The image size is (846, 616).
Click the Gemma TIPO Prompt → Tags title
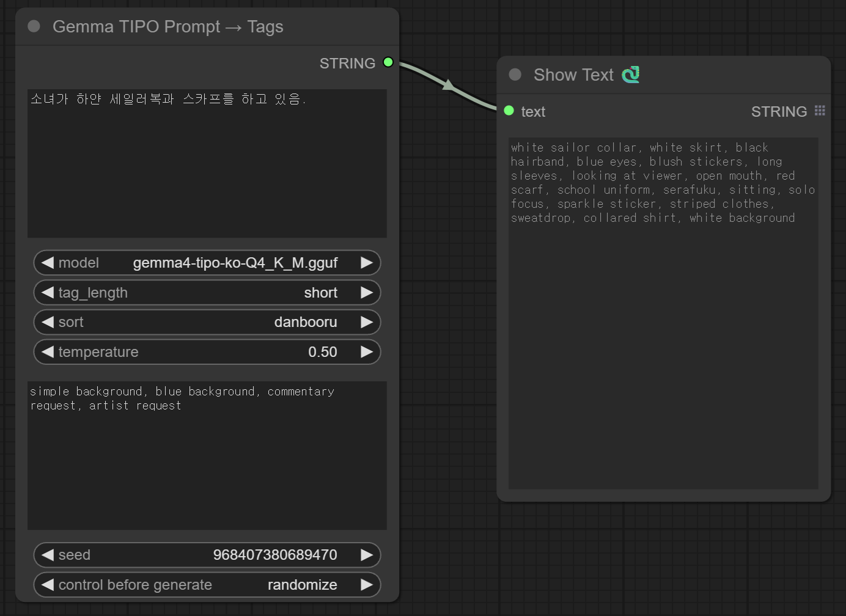coord(168,27)
